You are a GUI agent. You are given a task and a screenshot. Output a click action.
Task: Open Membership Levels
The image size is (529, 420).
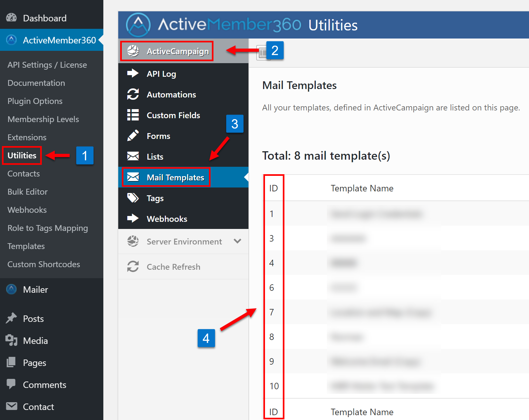[x=43, y=119]
